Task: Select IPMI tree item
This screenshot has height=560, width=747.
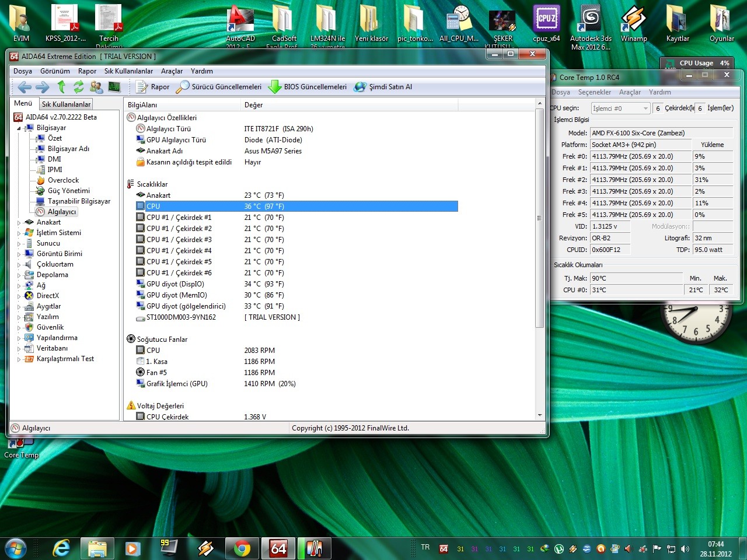Action: tap(55, 170)
